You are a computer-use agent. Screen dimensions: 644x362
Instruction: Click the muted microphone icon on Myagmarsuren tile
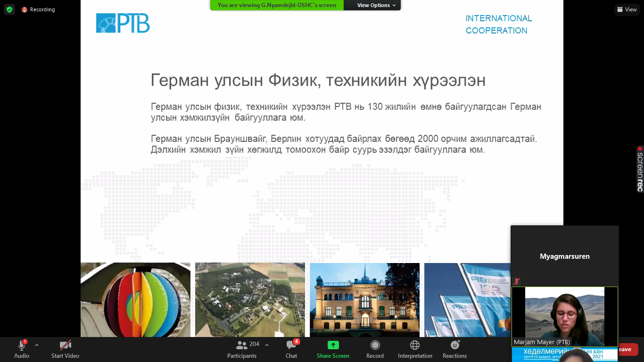coord(517,281)
